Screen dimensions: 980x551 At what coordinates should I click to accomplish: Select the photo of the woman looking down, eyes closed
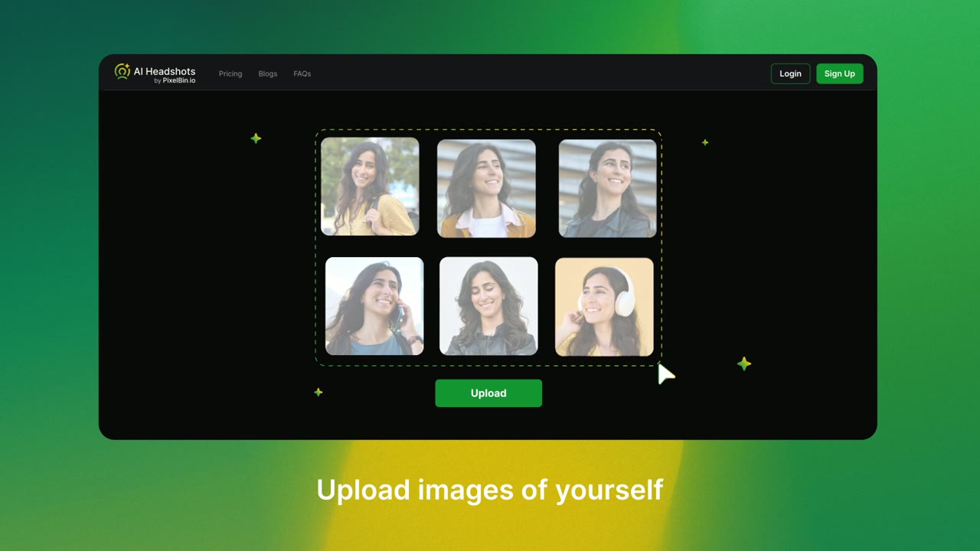pos(488,306)
